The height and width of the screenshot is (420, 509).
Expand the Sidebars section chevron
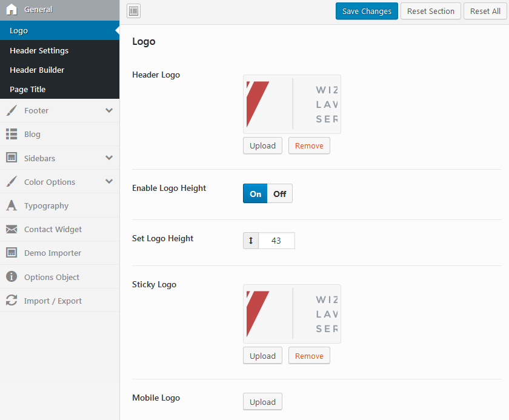109,158
